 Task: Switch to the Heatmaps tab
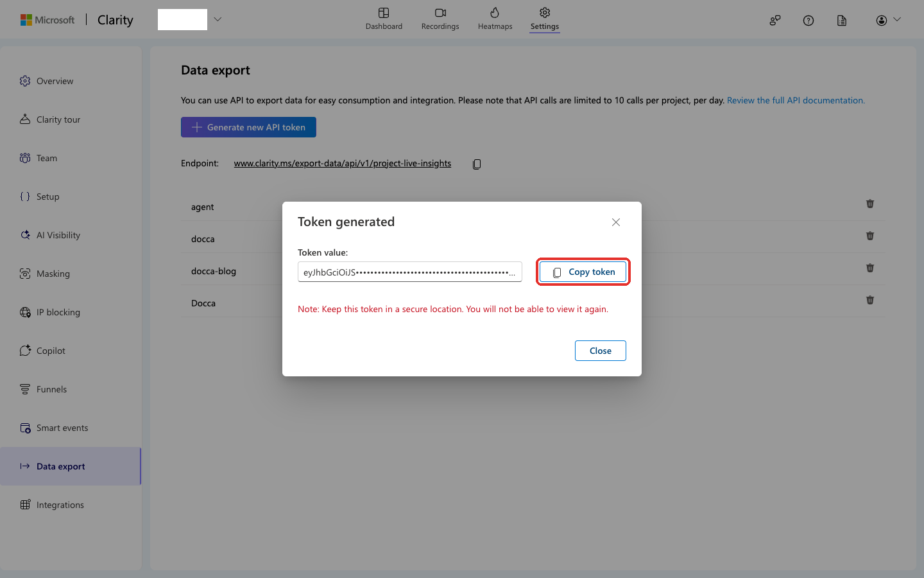pyautogui.click(x=495, y=19)
